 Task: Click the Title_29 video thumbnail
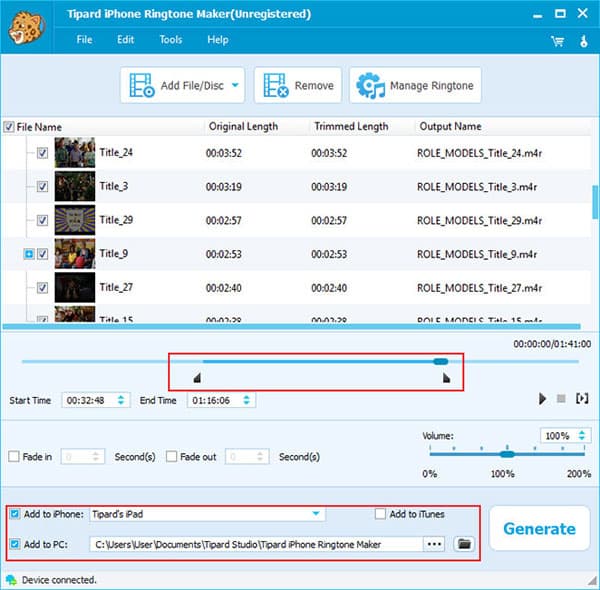[74, 220]
